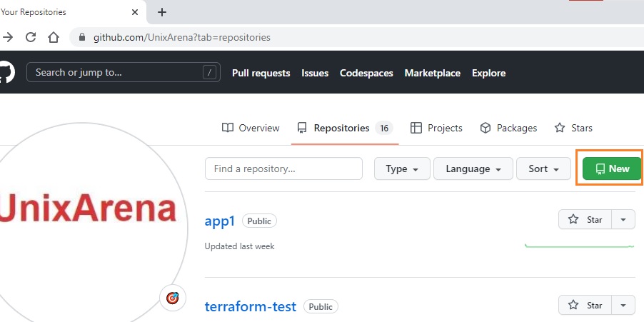Star the app1 repository
Viewport: 644px width, 322px height.
(585, 219)
